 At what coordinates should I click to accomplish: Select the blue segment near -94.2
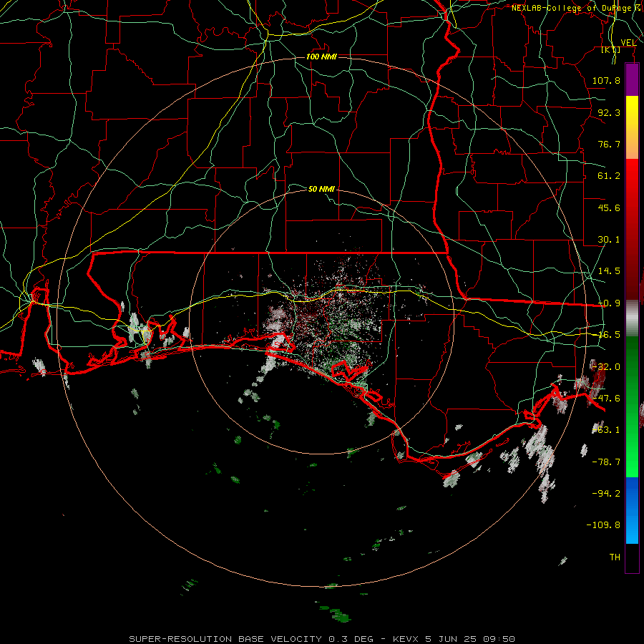click(x=632, y=494)
